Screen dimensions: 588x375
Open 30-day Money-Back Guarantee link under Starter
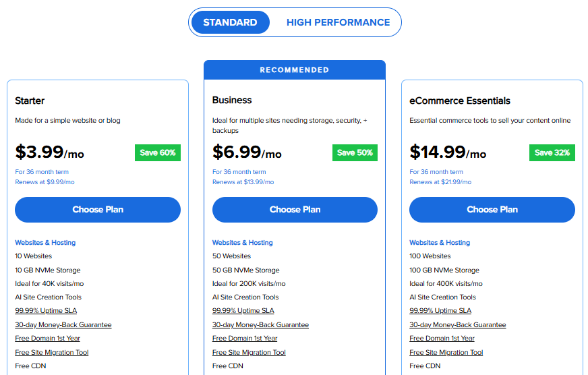point(63,325)
